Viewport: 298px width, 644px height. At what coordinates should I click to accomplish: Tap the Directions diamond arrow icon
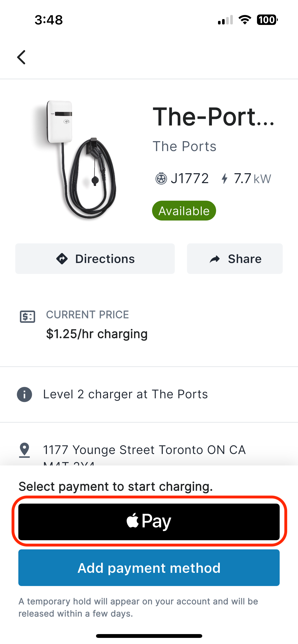(62, 259)
